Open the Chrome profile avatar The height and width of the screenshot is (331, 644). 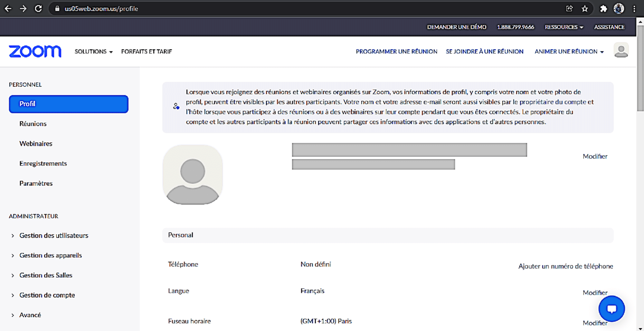pyautogui.click(x=619, y=9)
